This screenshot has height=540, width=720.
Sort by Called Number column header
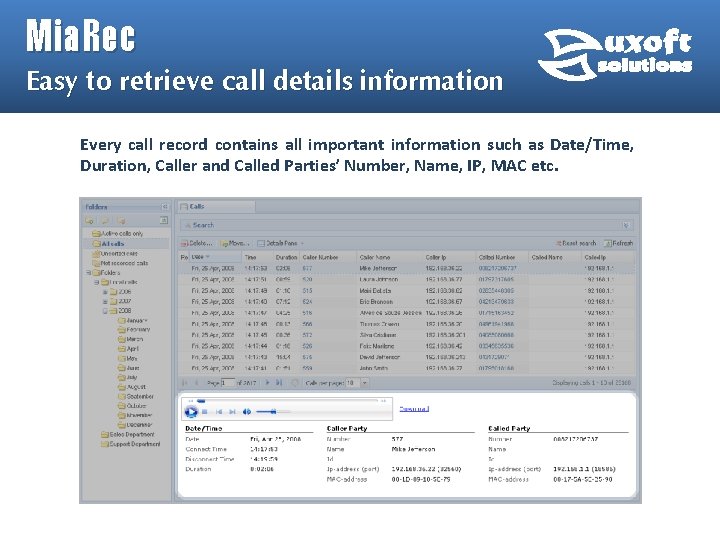click(x=502, y=257)
